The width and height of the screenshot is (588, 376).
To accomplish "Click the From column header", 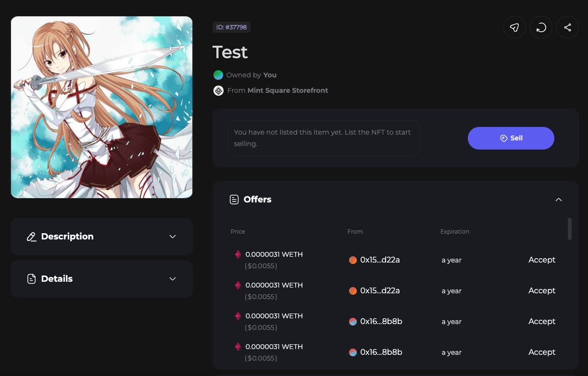I will (x=355, y=232).
